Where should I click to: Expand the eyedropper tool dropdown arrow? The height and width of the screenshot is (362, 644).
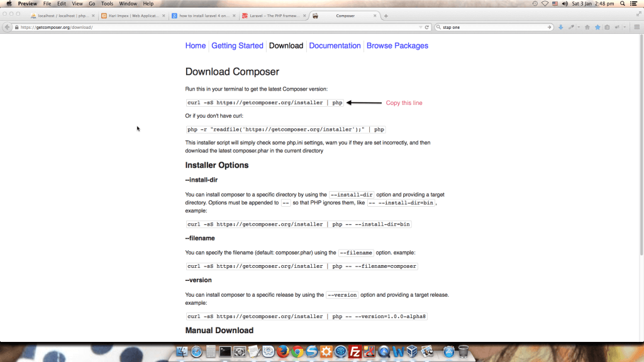(579, 27)
